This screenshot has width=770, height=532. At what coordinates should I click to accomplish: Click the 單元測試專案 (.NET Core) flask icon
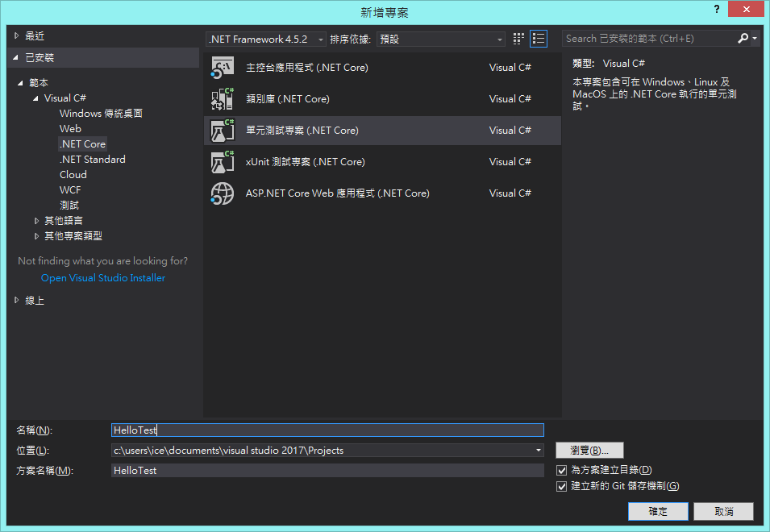(x=223, y=131)
